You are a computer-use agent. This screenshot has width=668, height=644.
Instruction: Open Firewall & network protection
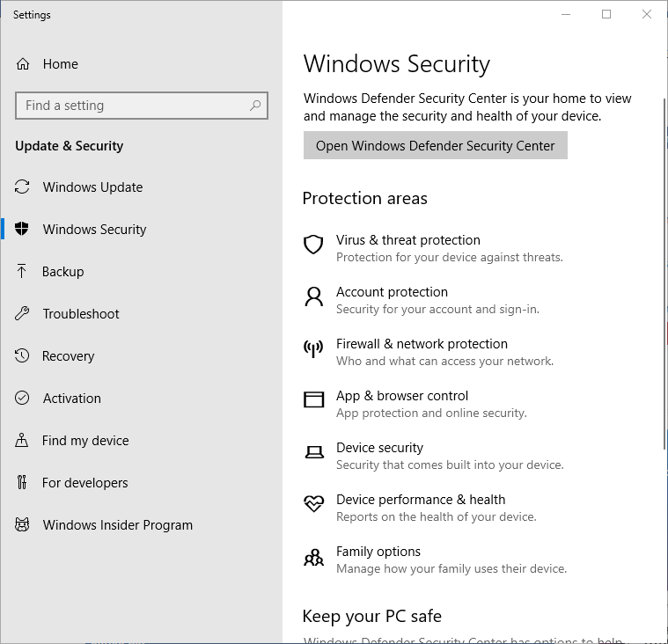[429, 352]
